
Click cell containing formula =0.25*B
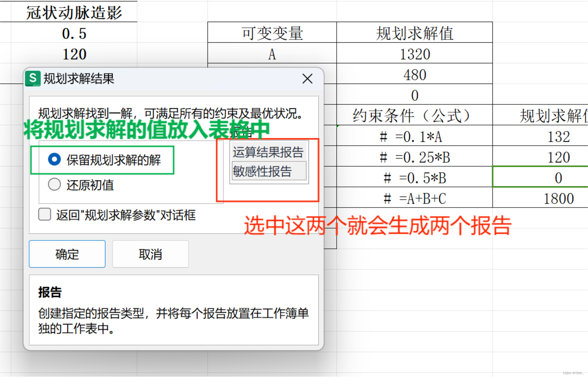[414, 157]
